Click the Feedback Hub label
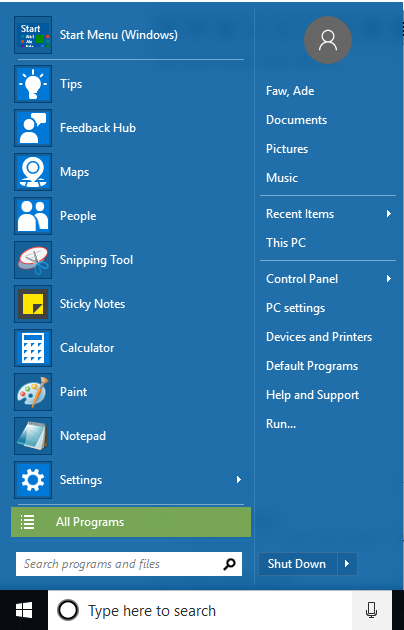This screenshot has width=404, height=630. pos(98,128)
